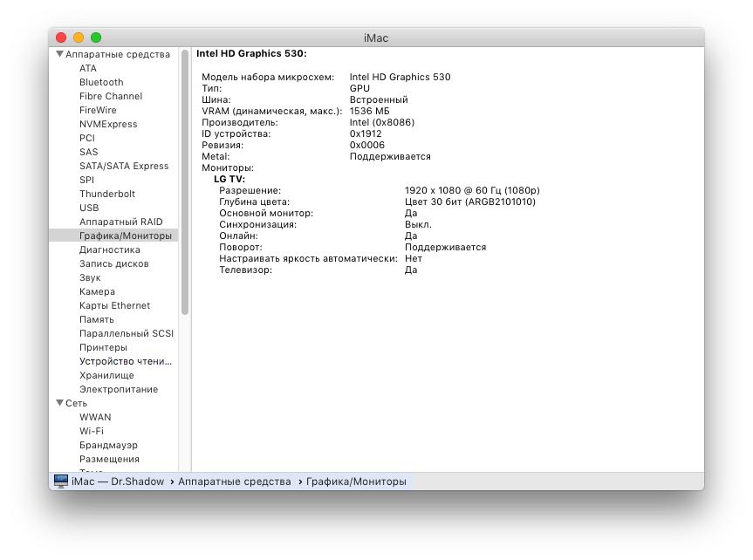
Task: Open the Память sidebar item
Action: click(96, 319)
